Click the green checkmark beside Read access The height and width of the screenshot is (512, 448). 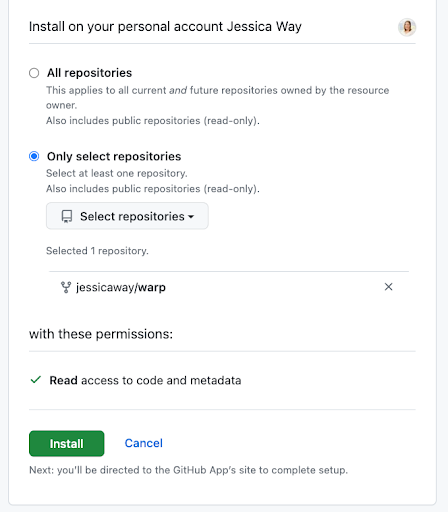point(36,380)
